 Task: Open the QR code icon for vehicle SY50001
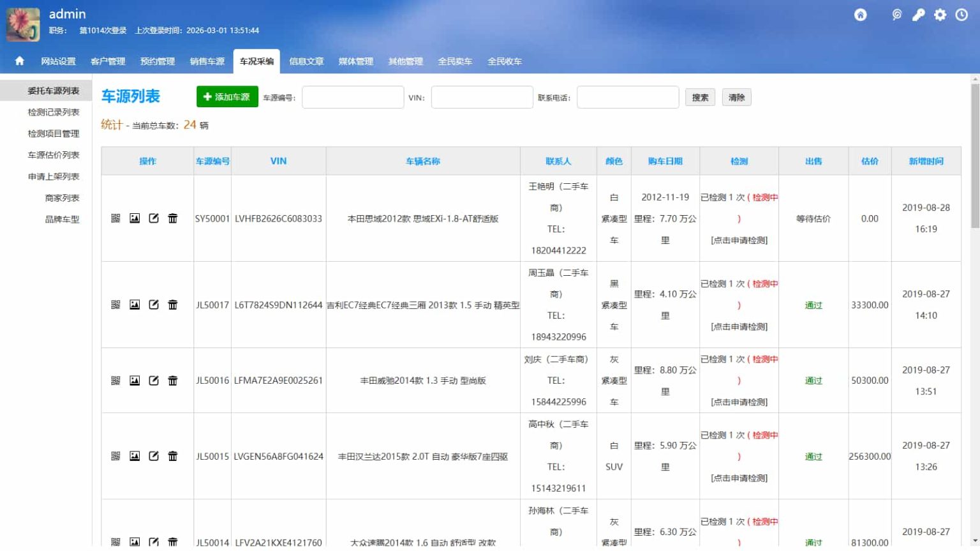[116, 218]
